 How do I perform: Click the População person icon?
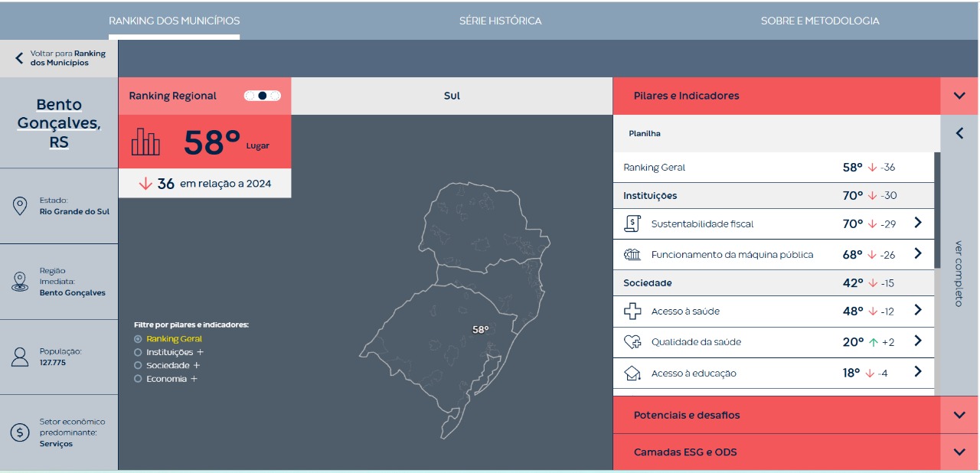pos(20,357)
